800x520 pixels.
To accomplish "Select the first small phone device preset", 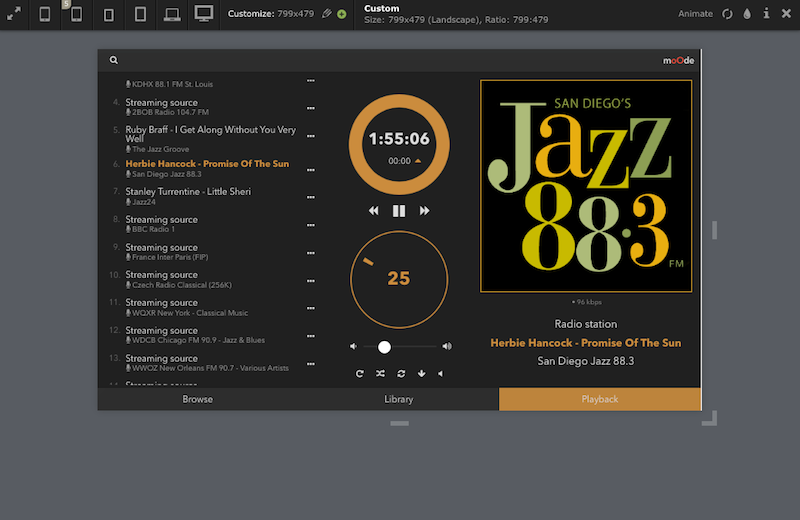I will [x=45, y=14].
